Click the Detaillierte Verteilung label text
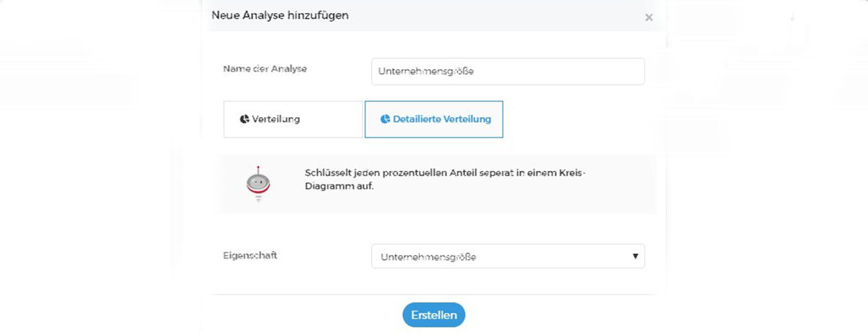 [442, 119]
